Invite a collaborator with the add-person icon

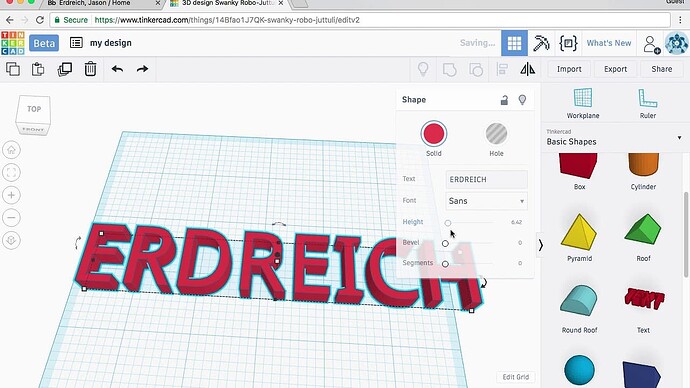click(651, 44)
